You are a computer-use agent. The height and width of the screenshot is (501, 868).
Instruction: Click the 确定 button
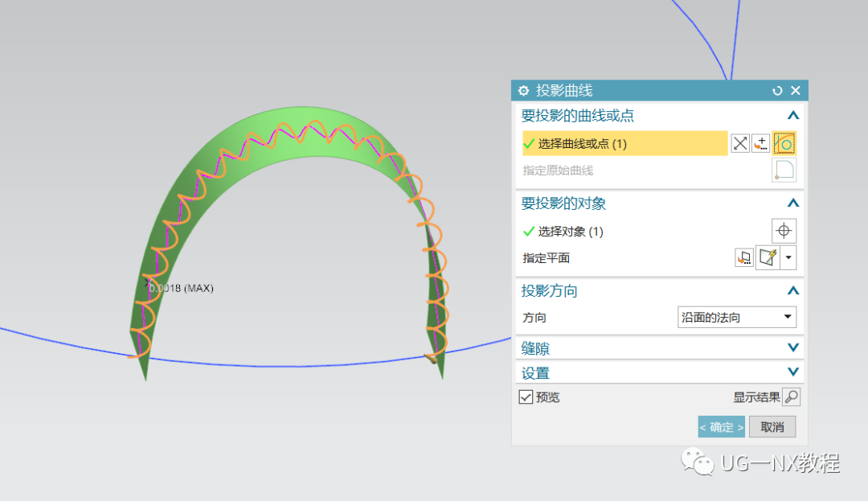[720, 427]
